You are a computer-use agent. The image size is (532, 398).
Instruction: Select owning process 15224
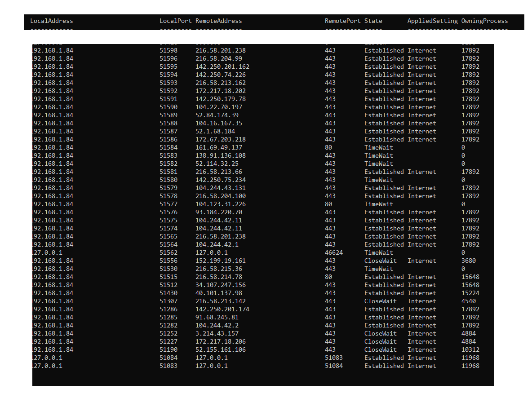point(470,293)
